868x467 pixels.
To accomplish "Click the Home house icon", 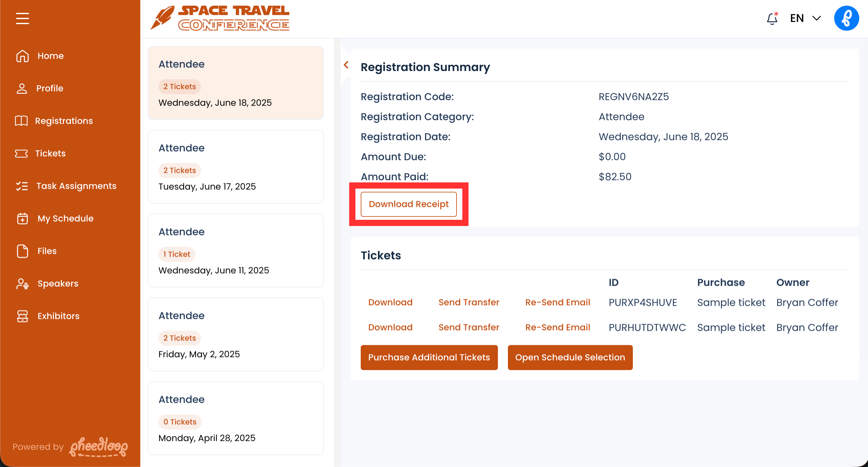I will pos(22,56).
